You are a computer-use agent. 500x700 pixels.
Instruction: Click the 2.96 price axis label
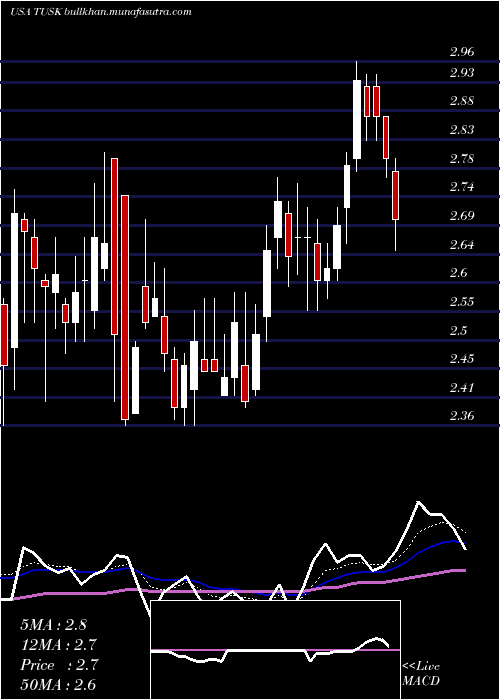click(462, 51)
